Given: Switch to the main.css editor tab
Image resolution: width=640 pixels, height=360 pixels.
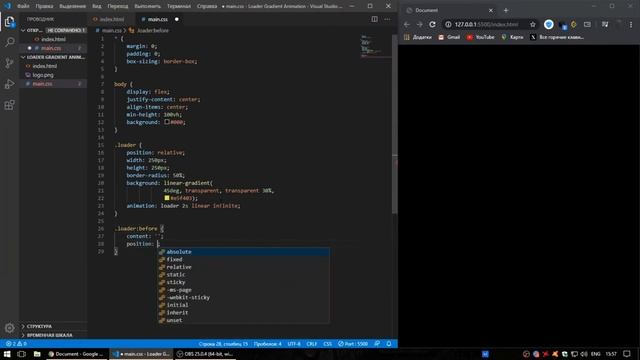Looking at the screenshot, I should [157, 19].
